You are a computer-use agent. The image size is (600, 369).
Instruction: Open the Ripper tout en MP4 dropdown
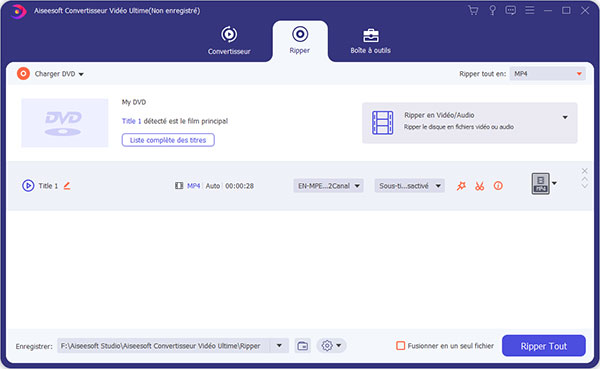tap(548, 73)
